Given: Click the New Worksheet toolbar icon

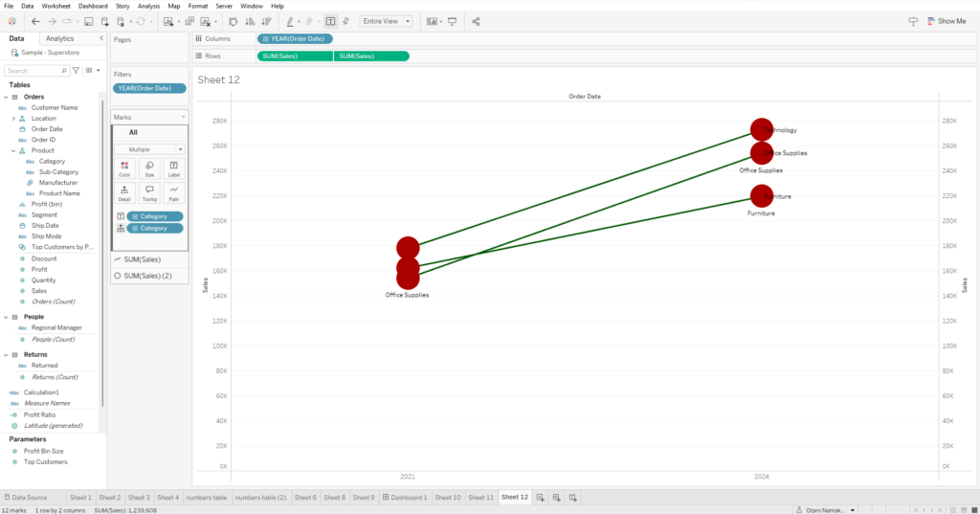Looking at the screenshot, I should (x=168, y=21).
